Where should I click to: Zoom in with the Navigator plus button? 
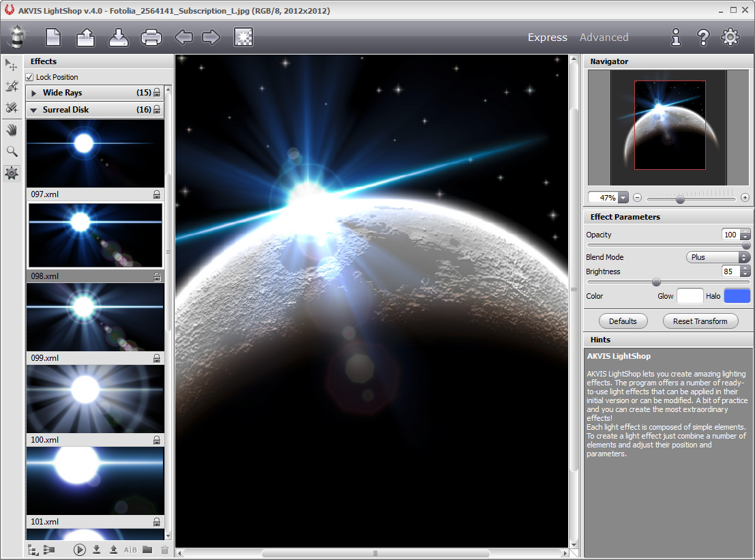pyautogui.click(x=745, y=197)
